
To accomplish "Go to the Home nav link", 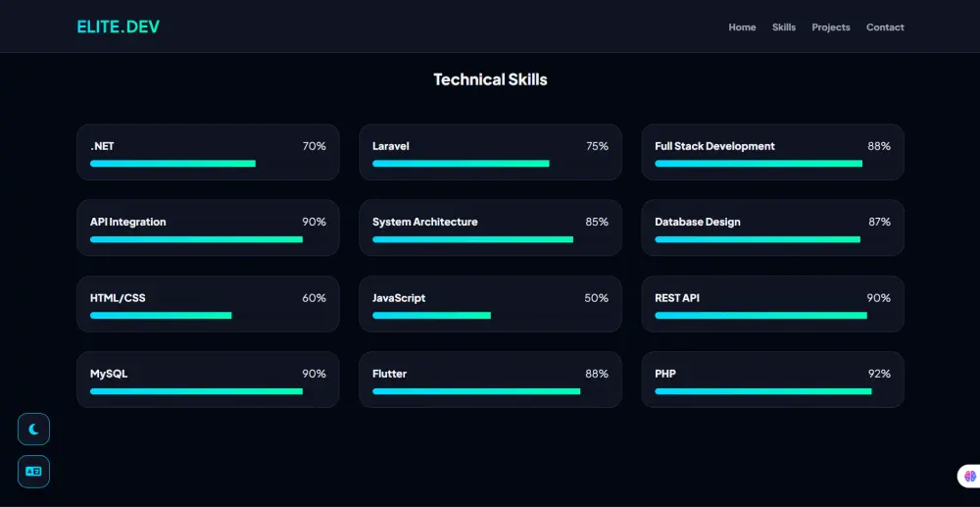I will pos(742,27).
